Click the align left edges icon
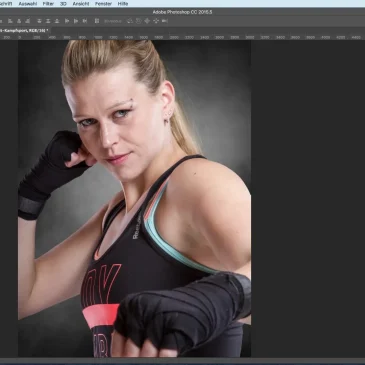Image resolution: width=365 pixels, height=365 pixels. [10, 21]
